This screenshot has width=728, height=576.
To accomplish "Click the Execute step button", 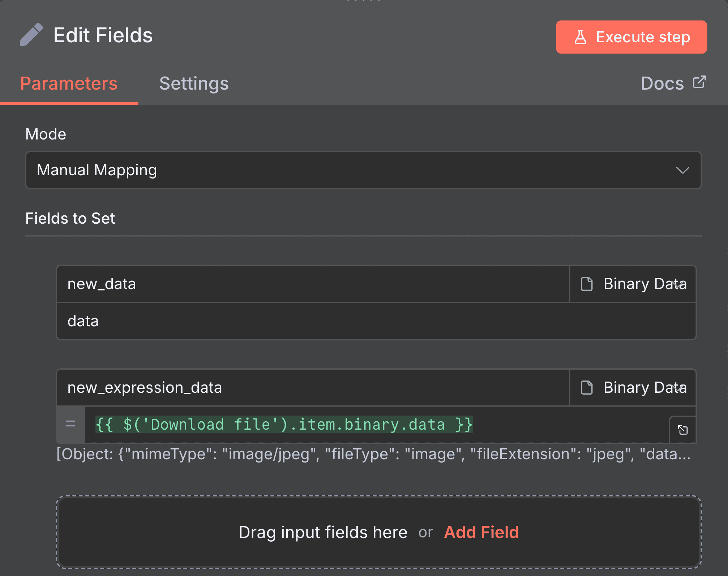I will tap(631, 37).
